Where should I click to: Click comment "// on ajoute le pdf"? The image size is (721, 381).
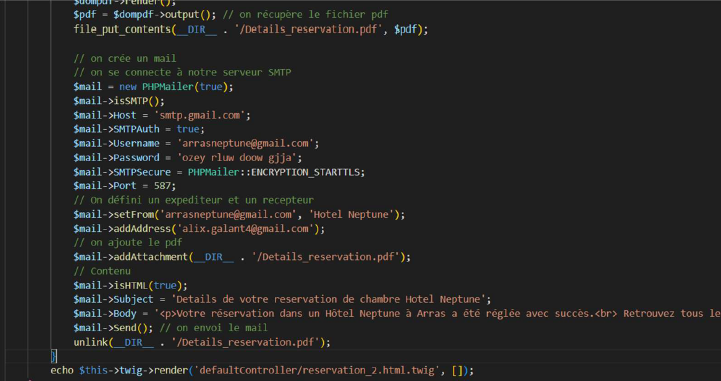pyautogui.click(x=127, y=243)
